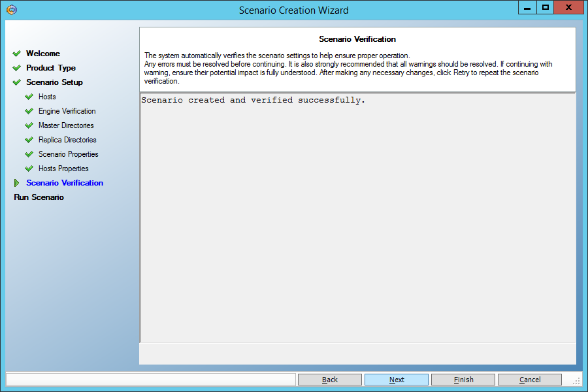Click the green checkmark beside Welcome
The height and width of the screenshot is (392, 588).
(x=16, y=54)
